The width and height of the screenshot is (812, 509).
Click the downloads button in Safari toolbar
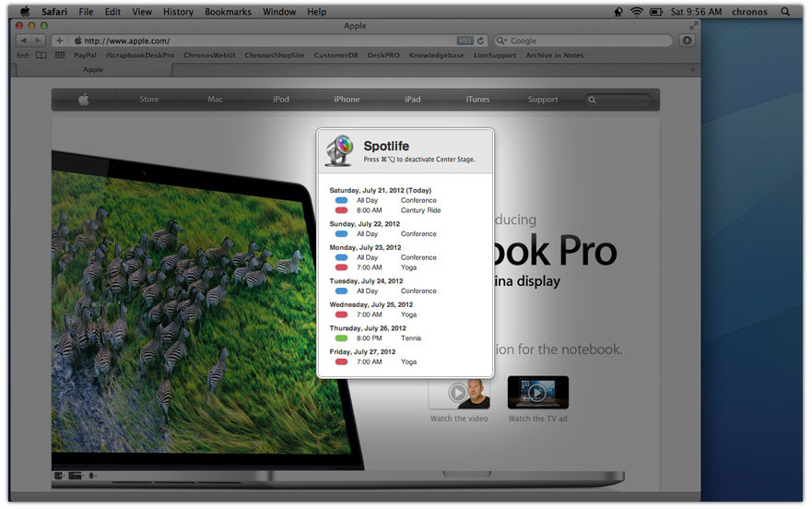[x=687, y=41]
